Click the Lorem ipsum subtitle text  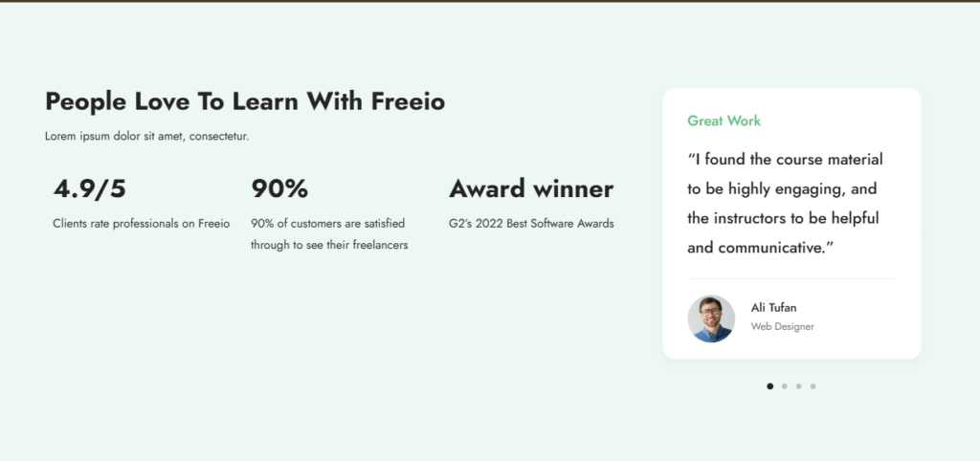pyautogui.click(x=146, y=136)
